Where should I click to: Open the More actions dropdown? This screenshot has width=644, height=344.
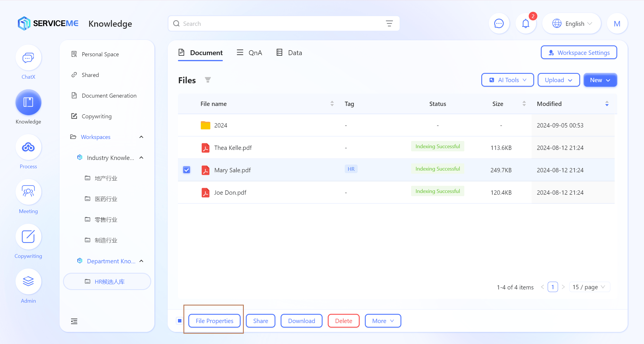(x=383, y=321)
